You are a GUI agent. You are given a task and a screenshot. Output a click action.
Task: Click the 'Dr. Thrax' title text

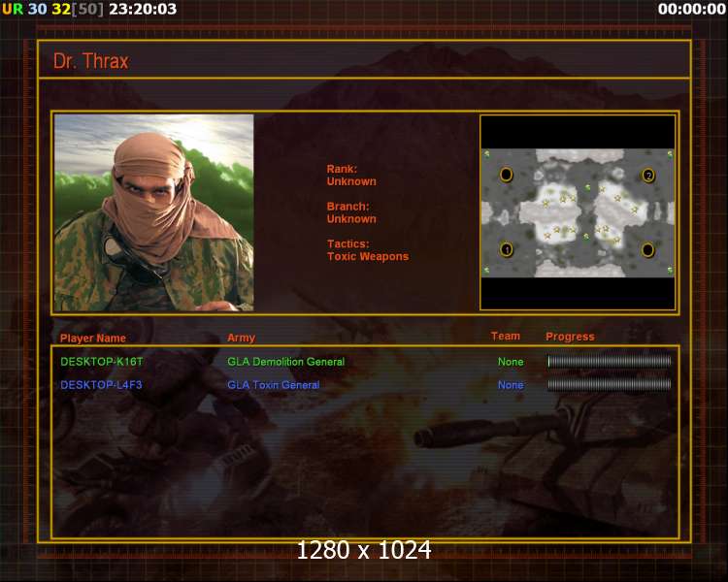tap(90, 61)
